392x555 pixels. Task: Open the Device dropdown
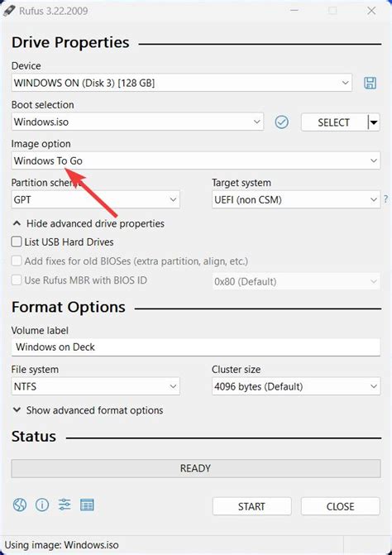click(x=182, y=83)
